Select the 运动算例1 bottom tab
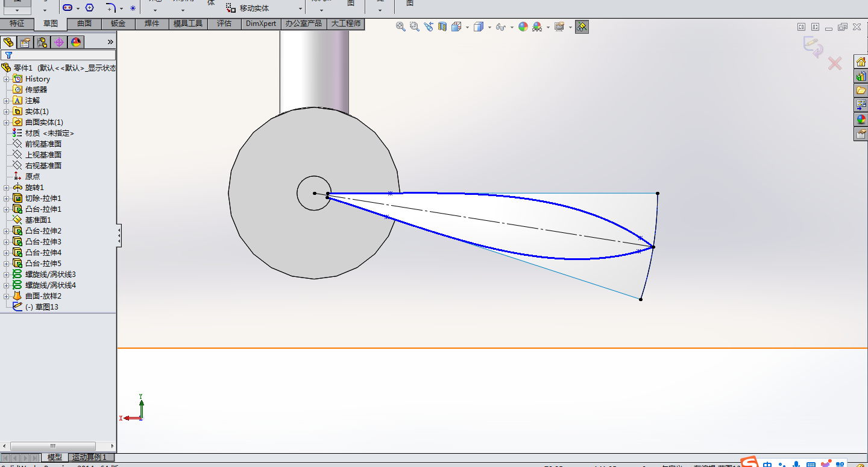Screen dimensions: 868x467 coord(90,457)
